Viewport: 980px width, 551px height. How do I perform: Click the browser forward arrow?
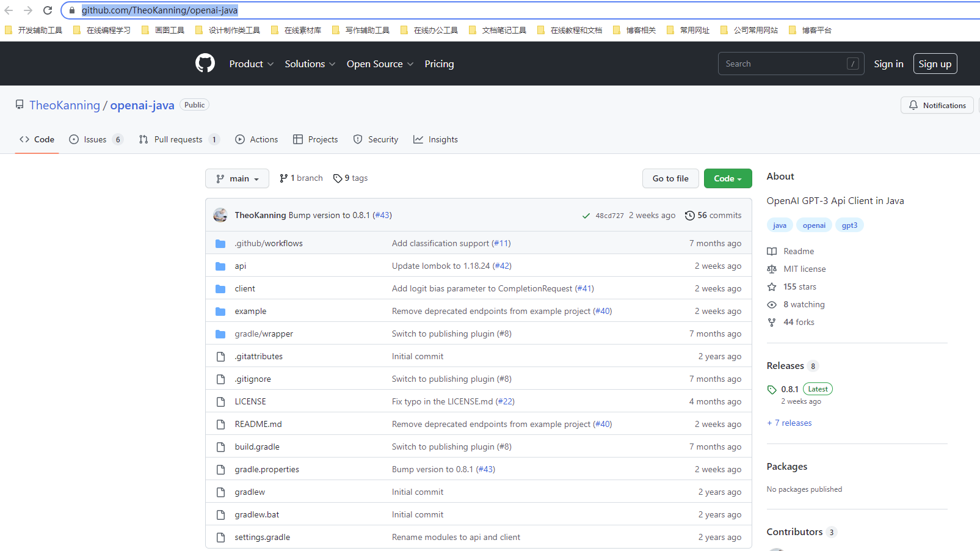coord(28,10)
